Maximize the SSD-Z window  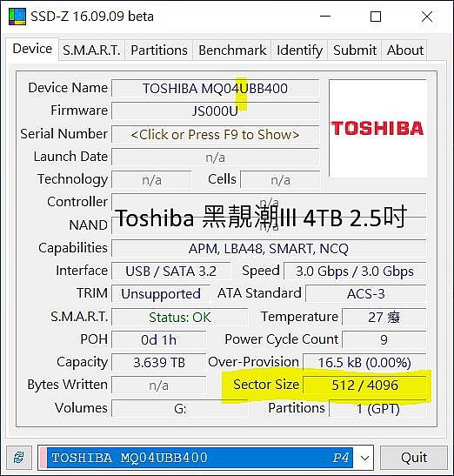point(376,17)
